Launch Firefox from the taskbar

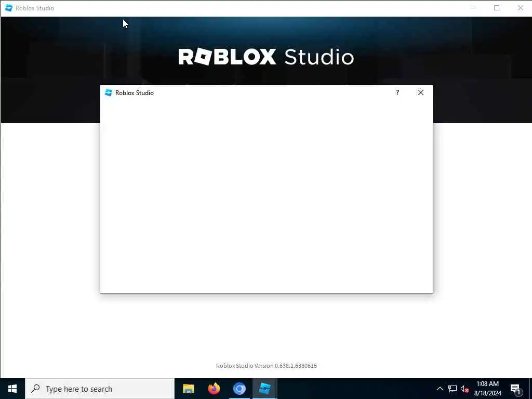[214, 389]
